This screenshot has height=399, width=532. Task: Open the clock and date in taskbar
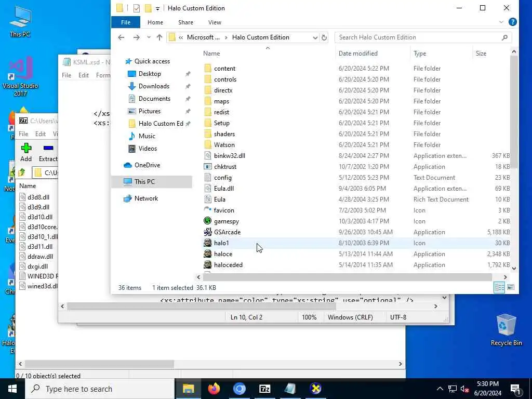coord(487,389)
